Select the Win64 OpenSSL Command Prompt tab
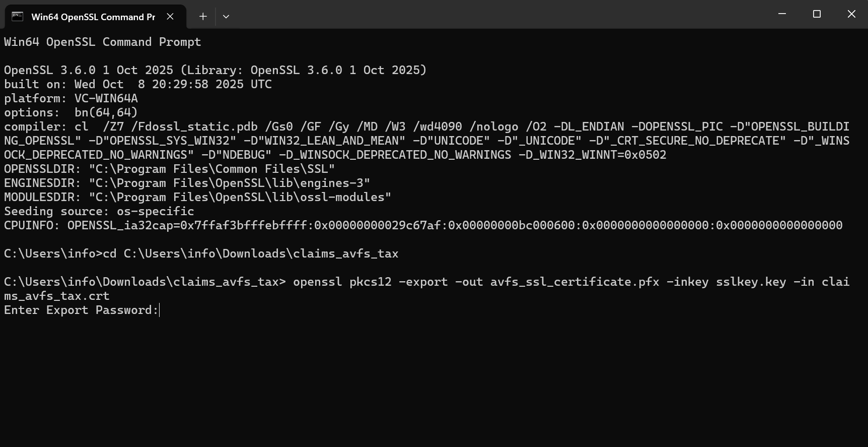Screen dimensions: 868x447 [x=93, y=17]
